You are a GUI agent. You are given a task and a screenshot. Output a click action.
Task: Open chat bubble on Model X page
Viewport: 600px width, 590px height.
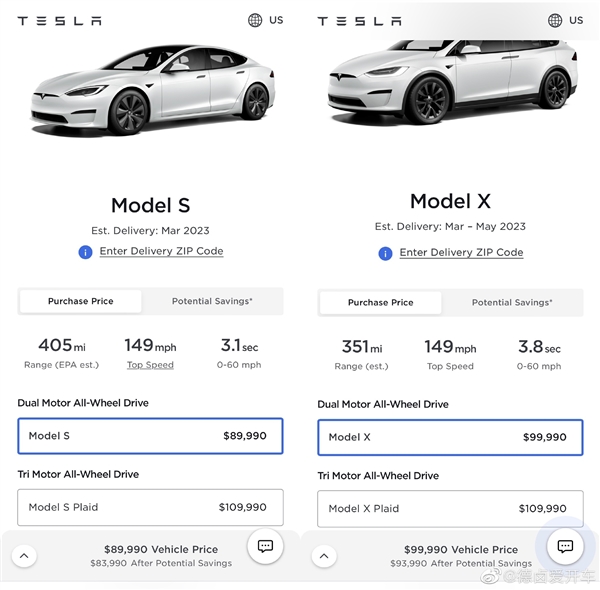click(565, 546)
